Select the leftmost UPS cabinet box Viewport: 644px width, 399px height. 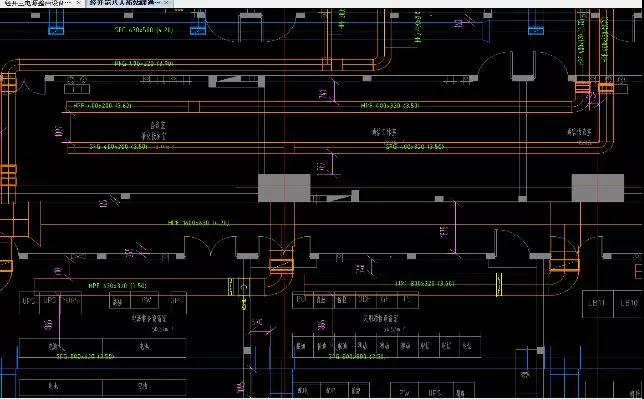tap(29, 301)
